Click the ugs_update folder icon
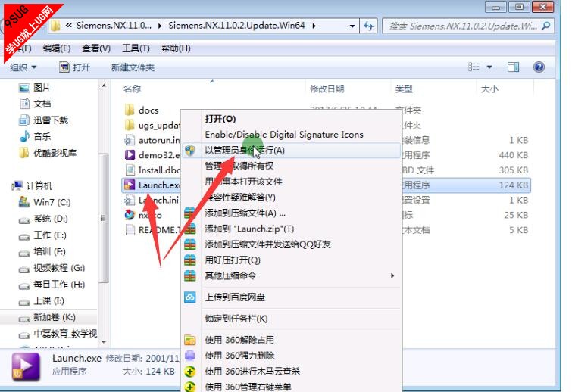Image resolution: width=572 pixels, height=392 pixels. point(130,125)
